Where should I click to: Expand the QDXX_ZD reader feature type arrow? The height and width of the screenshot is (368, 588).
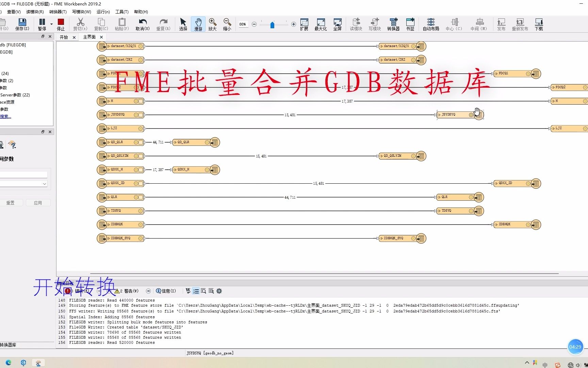[x=109, y=183]
